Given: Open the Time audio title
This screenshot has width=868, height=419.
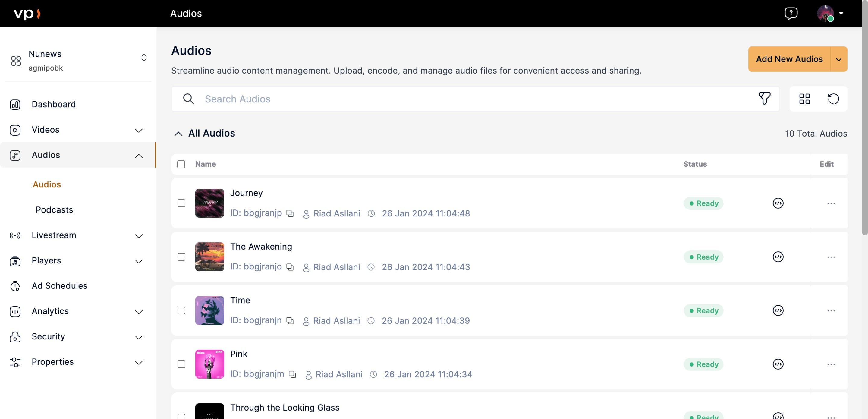Looking at the screenshot, I should [x=240, y=300].
